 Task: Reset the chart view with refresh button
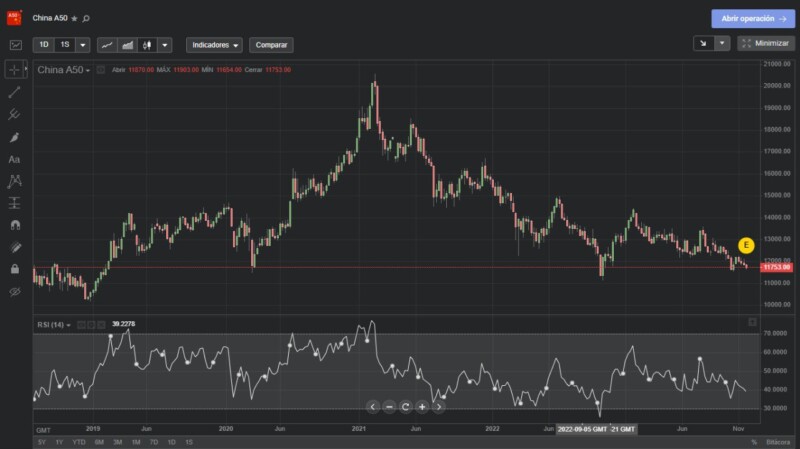click(406, 407)
